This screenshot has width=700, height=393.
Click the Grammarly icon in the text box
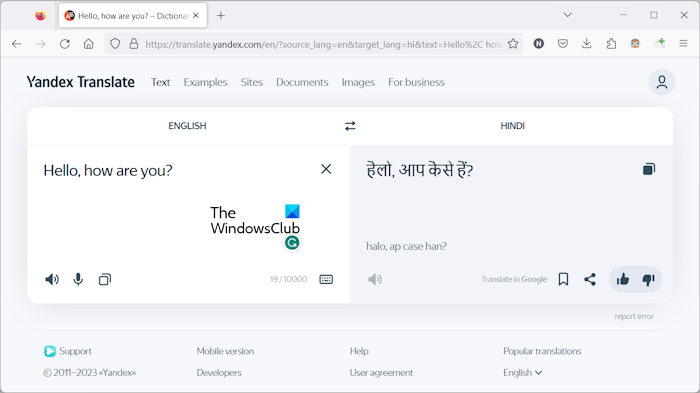click(292, 243)
